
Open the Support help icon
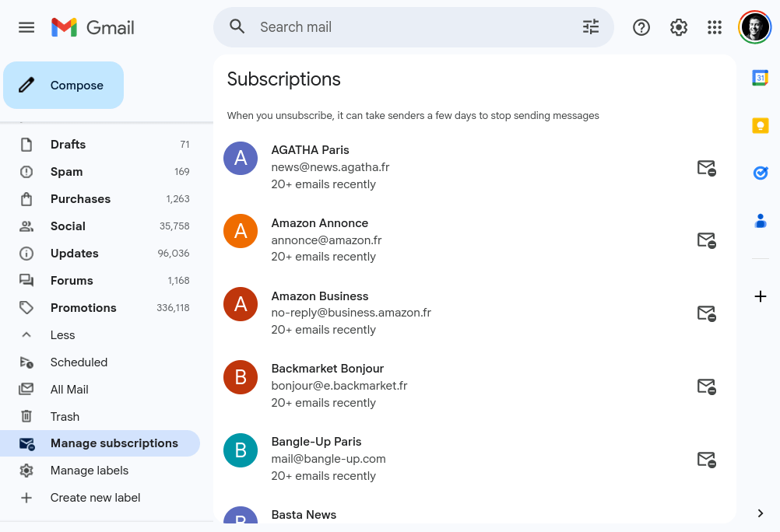(641, 27)
